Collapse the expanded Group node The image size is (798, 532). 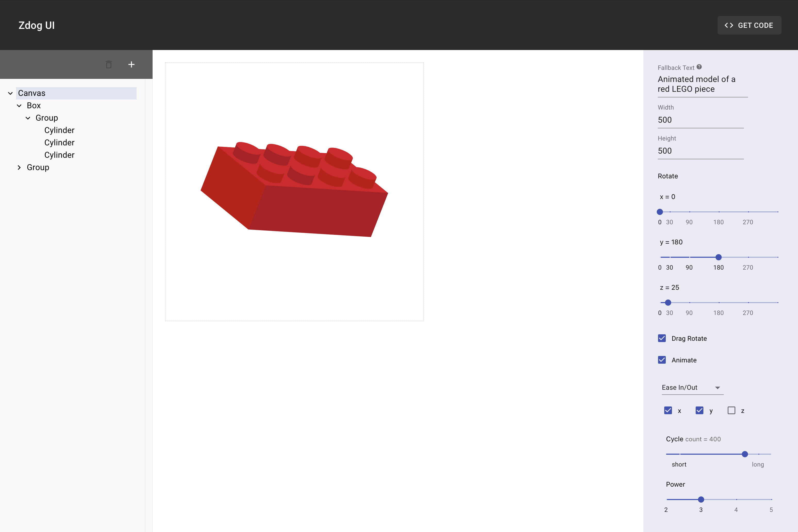[x=28, y=118]
